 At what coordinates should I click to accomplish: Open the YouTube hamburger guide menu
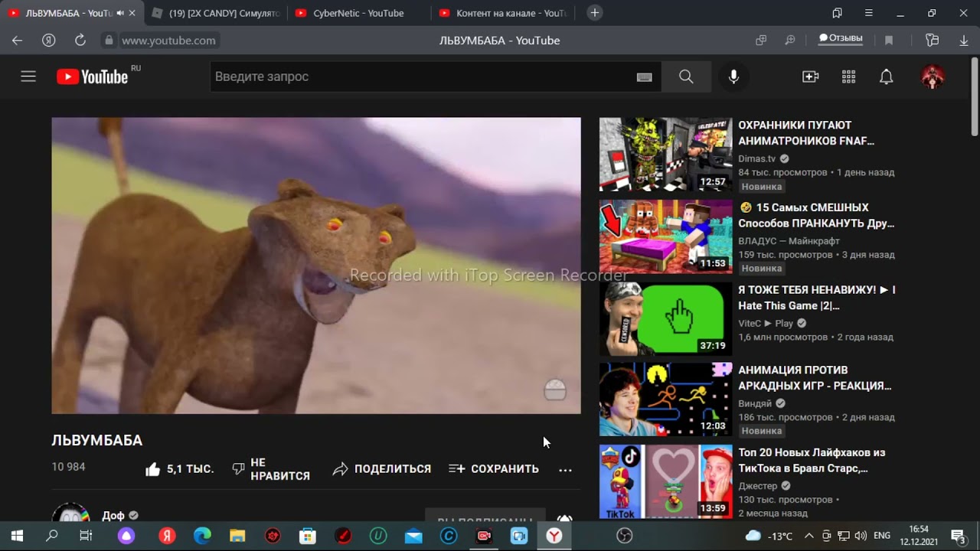tap(28, 77)
